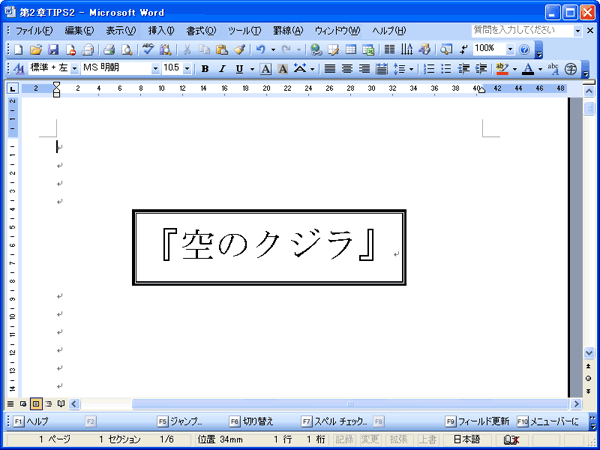Click the select browse object circle button

pos(589,378)
